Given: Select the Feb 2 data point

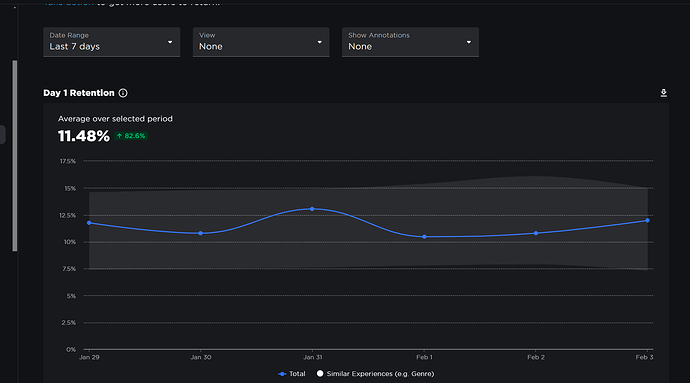Looking at the screenshot, I should 536,233.
